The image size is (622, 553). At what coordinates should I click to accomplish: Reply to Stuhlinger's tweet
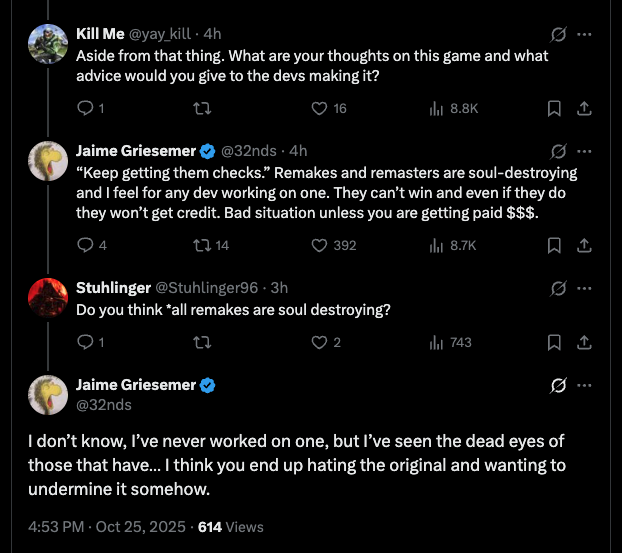tap(84, 343)
